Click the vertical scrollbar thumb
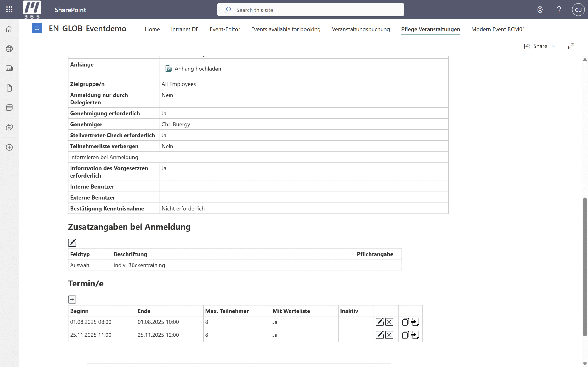 pos(585,267)
